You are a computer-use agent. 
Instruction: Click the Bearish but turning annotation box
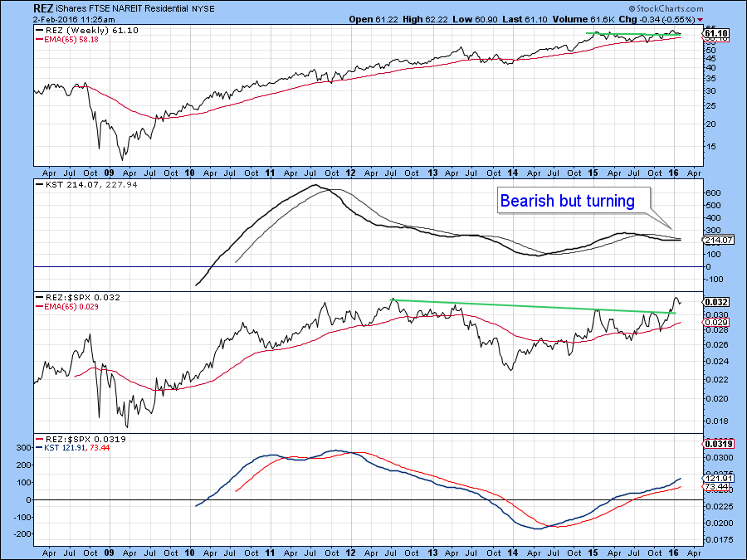574,201
